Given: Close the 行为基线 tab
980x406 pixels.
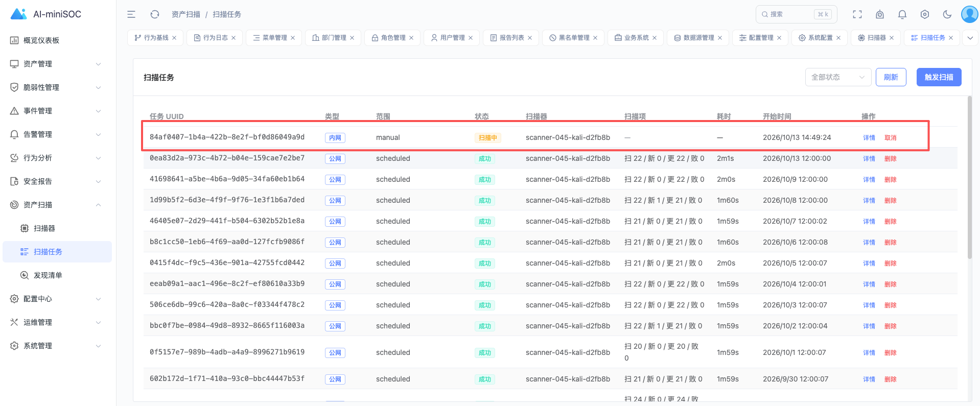Looking at the screenshot, I should coord(174,38).
